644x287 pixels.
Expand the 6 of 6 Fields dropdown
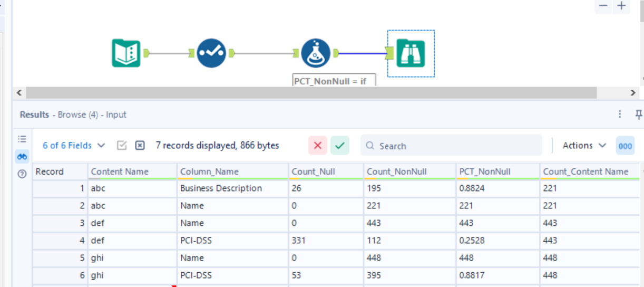74,146
